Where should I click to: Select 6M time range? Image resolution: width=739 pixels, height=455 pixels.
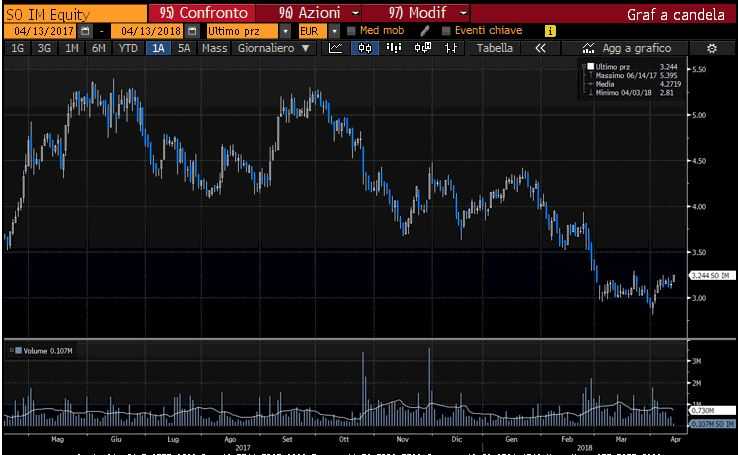click(x=99, y=48)
